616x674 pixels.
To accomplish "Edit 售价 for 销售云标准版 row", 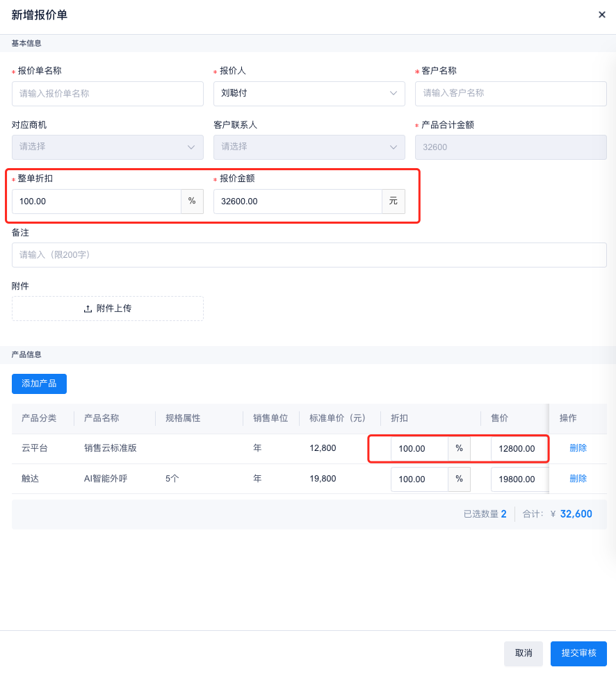I will (x=519, y=449).
